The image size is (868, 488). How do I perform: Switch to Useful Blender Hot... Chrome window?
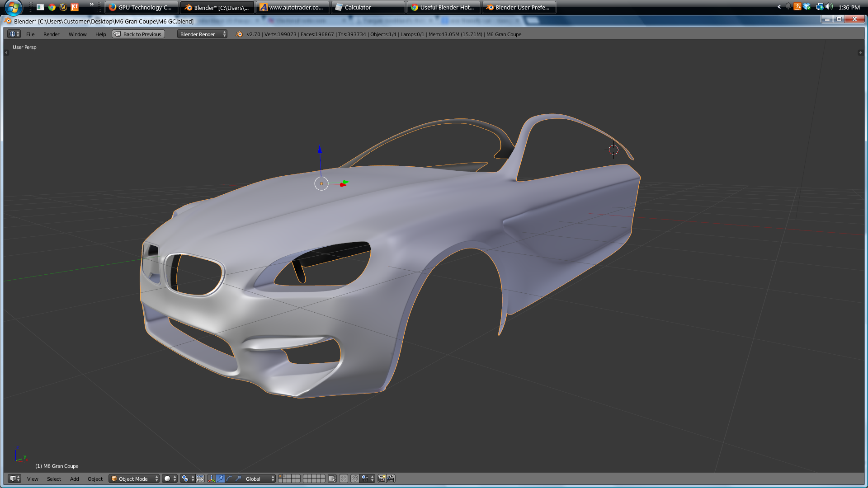[x=444, y=7]
